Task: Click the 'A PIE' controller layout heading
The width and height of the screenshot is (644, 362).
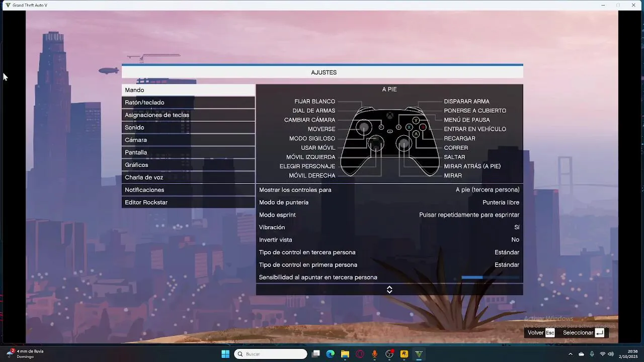Action: [x=389, y=89]
